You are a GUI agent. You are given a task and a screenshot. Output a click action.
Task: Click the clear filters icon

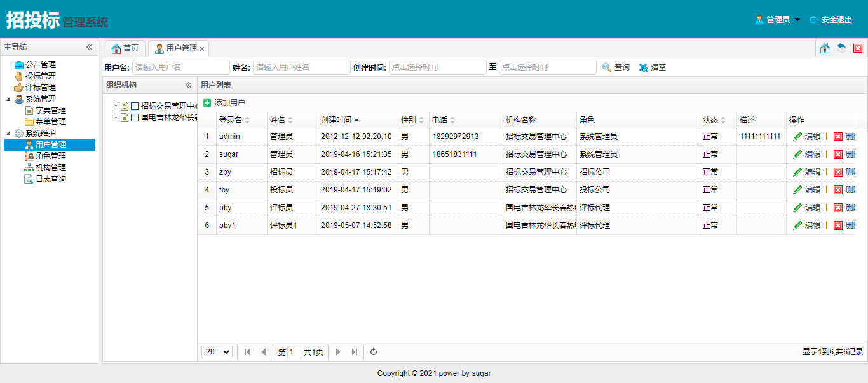click(644, 67)
